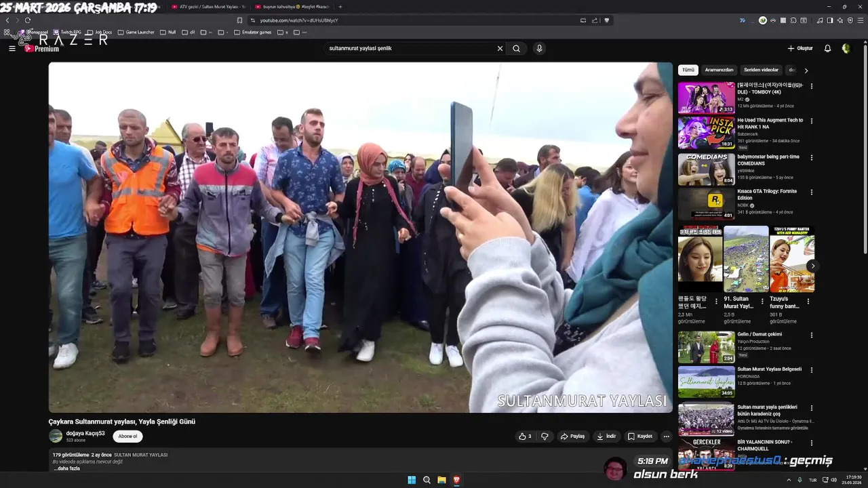
Task: Open options for He Used This Augment video
Action: tap(812, 121)
